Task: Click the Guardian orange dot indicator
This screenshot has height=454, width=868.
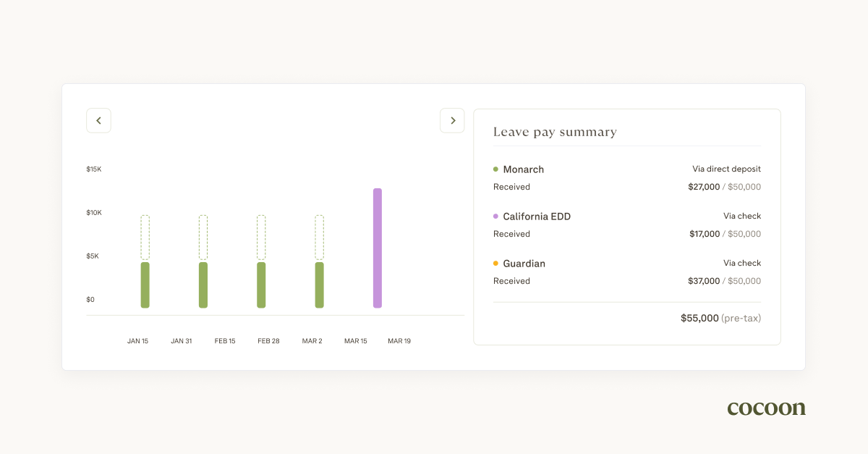Action: [x=496, y=263]
